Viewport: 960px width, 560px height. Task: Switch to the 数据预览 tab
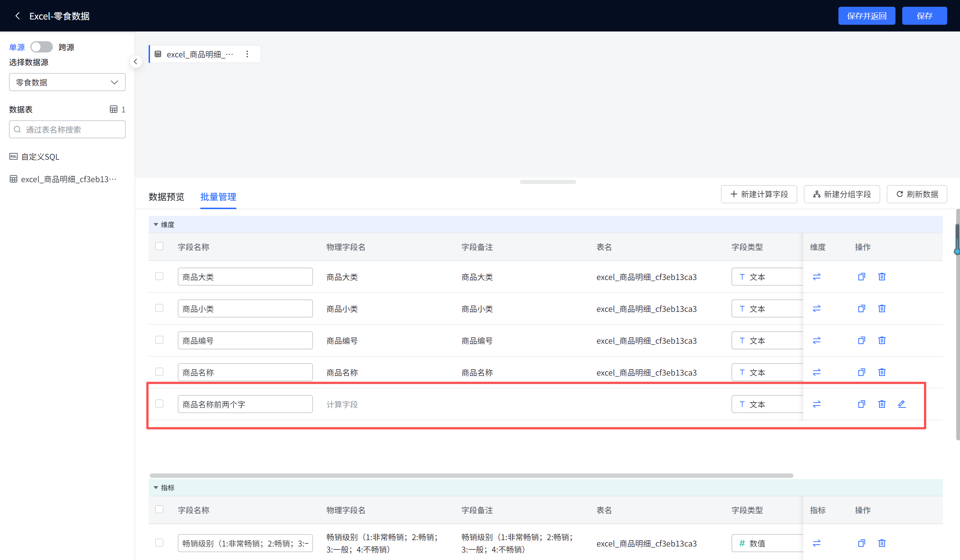click(x=166, y=197)
